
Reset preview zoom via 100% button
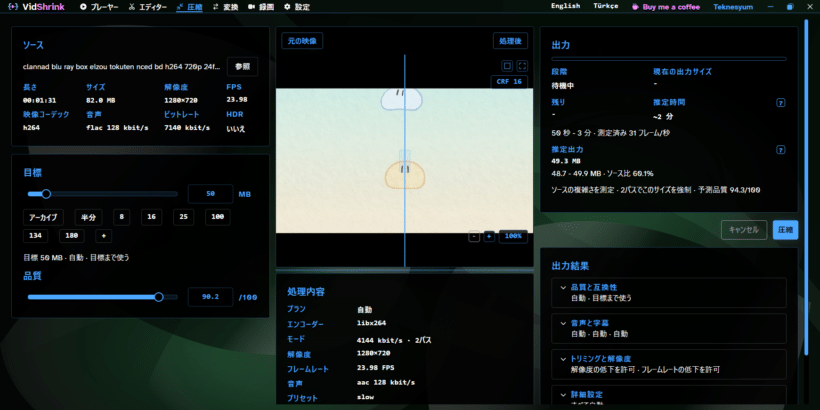click(x=513, y=236)
